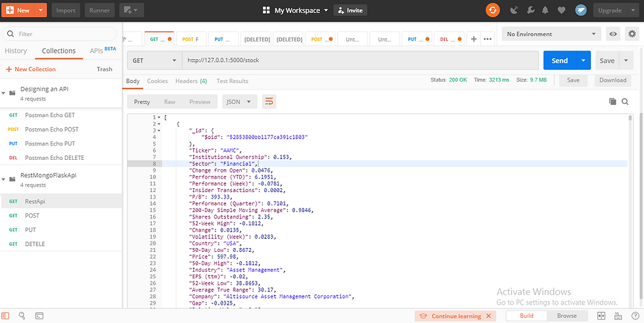Click the Invite button
The image size is (644, 323).
[350, 11]
